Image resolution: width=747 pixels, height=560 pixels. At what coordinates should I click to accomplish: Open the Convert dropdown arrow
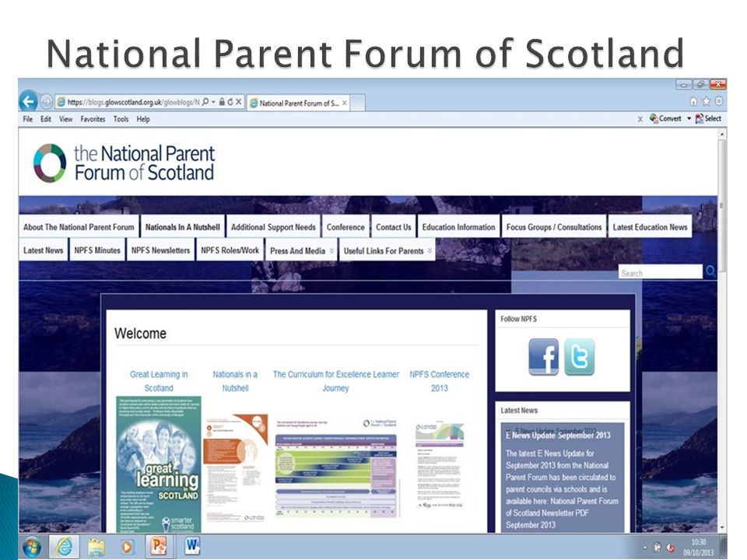pos(689,118)
